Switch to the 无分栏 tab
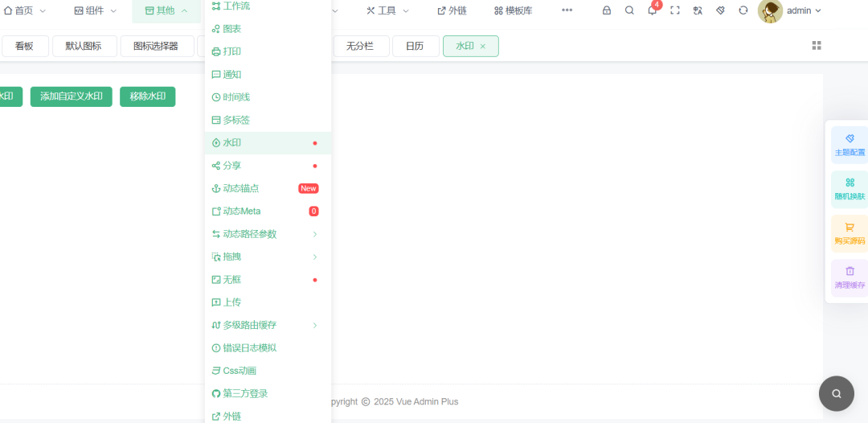Image resolution: width=868 pixels, height=423 pixels. 361,47
